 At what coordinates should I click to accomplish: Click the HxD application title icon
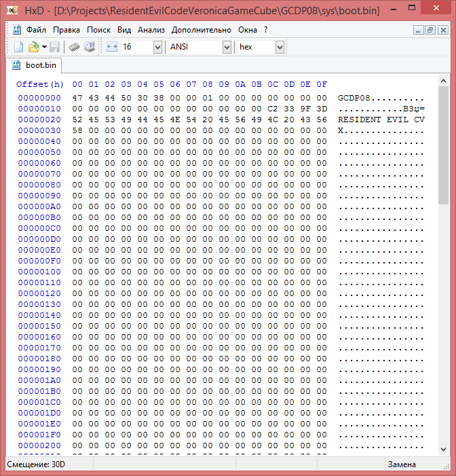pyautogui.click(x=12, y=10)
